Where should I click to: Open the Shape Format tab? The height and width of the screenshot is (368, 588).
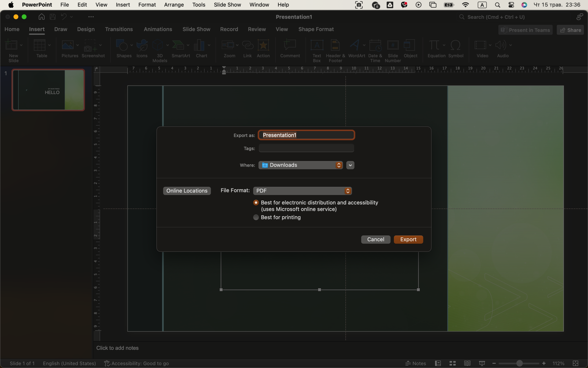tap(316, 29)
